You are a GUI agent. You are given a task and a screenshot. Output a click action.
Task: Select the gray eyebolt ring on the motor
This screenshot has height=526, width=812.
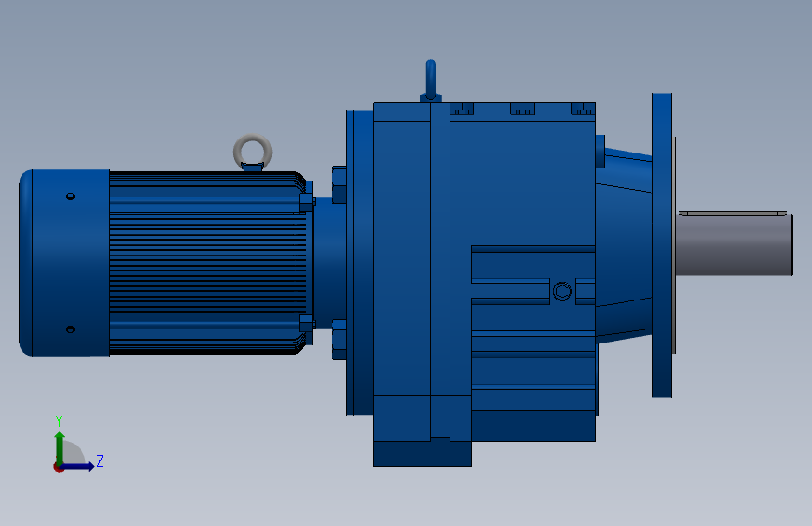pos(252,151)
